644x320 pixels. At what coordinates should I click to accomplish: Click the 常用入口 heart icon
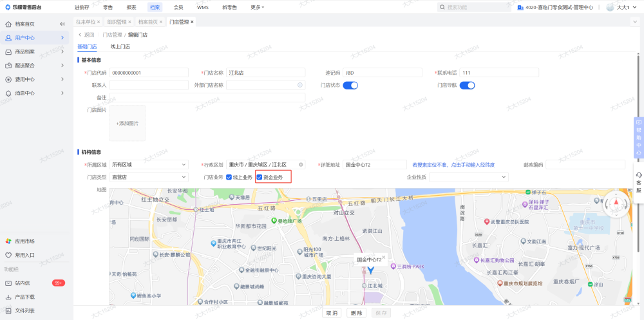[8, 255]
